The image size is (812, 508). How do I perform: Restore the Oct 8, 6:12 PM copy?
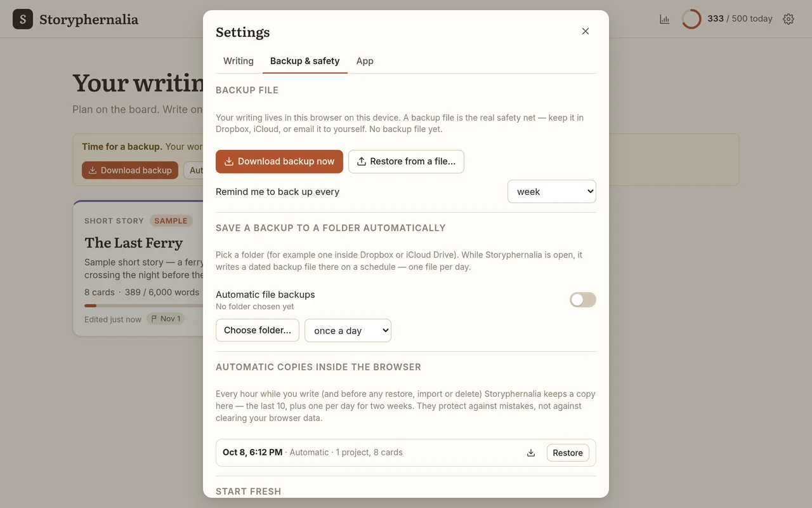point(568,453)
